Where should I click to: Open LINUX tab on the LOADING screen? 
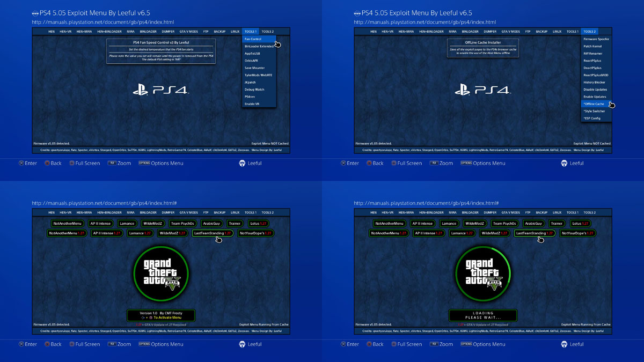(x=557, y=213)
